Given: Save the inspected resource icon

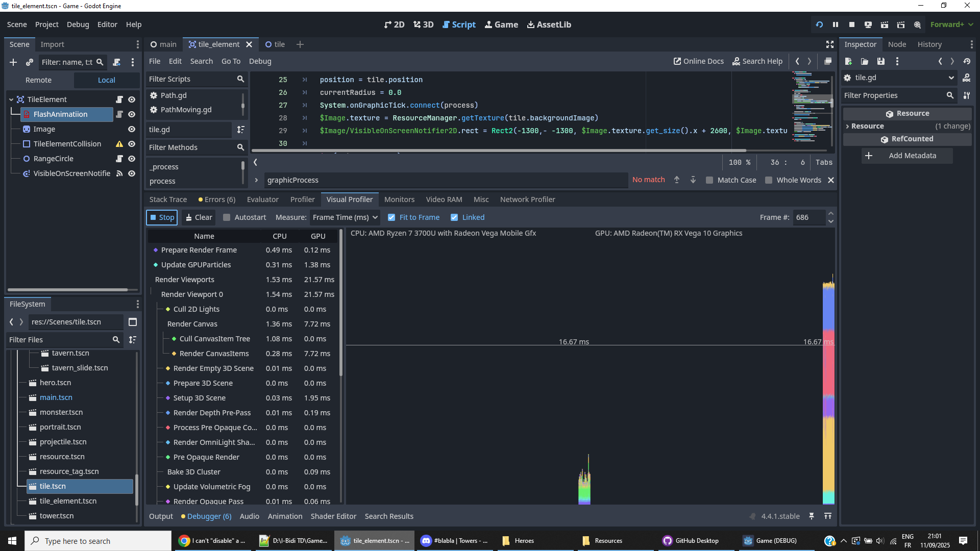Looking at the screenshot, I should 881,61.
